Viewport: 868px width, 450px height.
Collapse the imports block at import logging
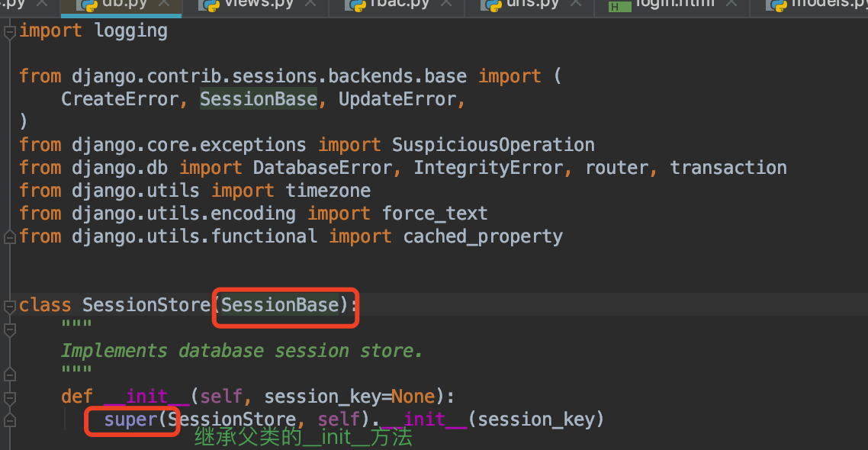(x=9, y=33)
